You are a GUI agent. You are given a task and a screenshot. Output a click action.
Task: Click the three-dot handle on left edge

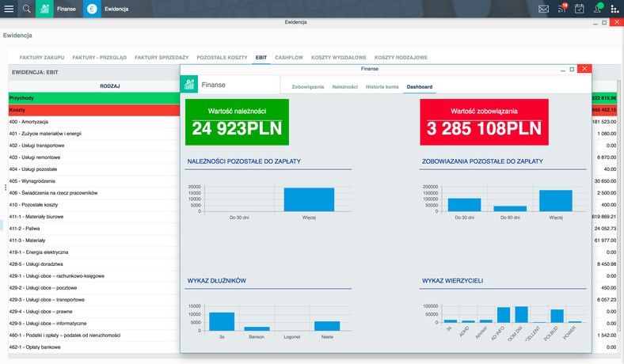[6, 187]
